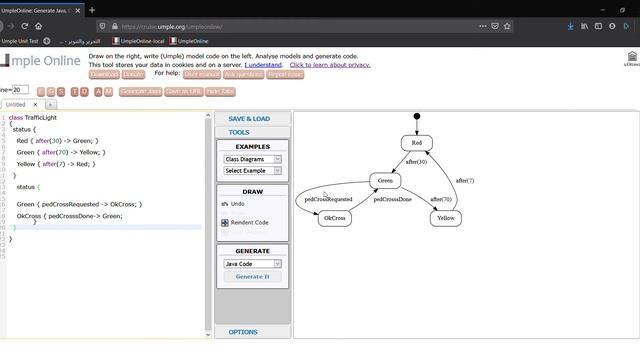Open Select Example dropdown
This screenshot has height=360, width=640.
coord(252,171)
